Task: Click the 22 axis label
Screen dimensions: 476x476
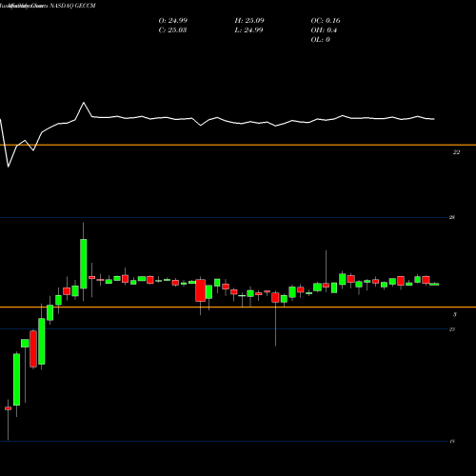Action: [456, 152]
